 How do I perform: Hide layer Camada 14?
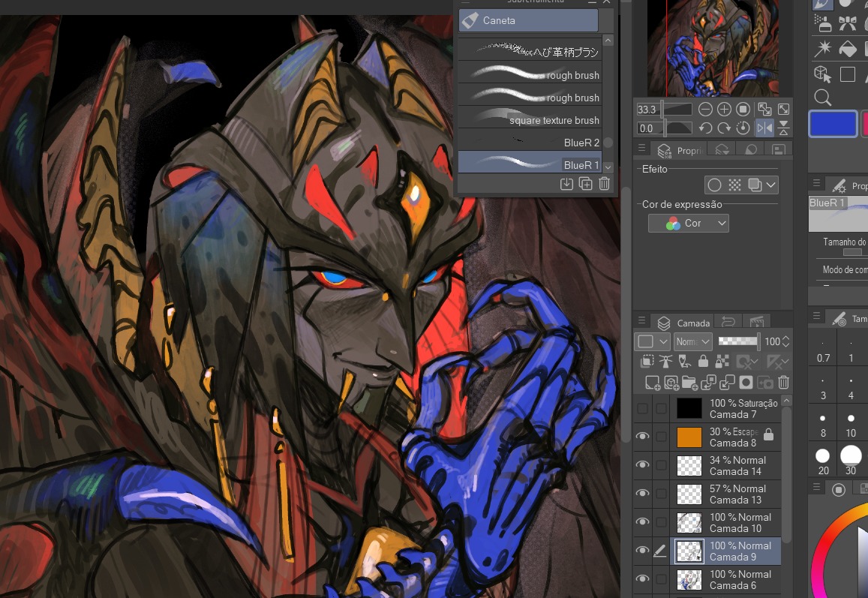pyautogui.click(x=642, y=464)
